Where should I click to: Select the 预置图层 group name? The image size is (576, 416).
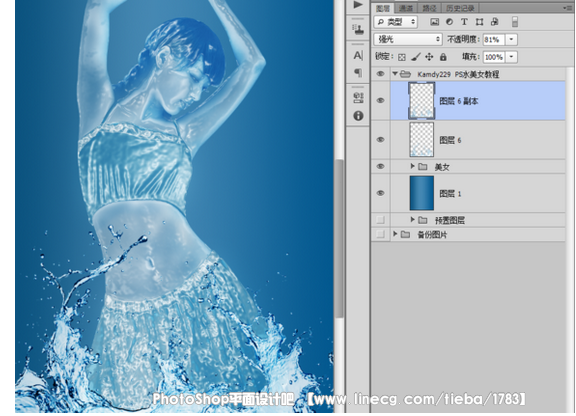[450, 220]
